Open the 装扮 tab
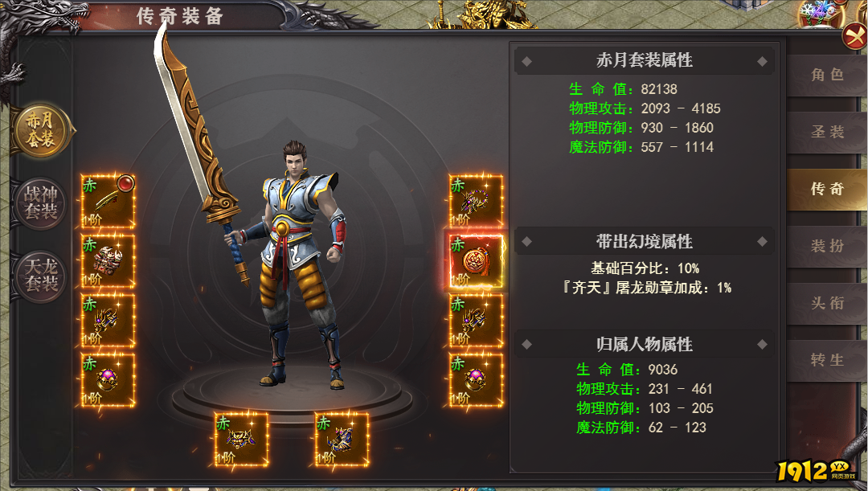Viewport: 868px width, 491px height. coord(827,247)
